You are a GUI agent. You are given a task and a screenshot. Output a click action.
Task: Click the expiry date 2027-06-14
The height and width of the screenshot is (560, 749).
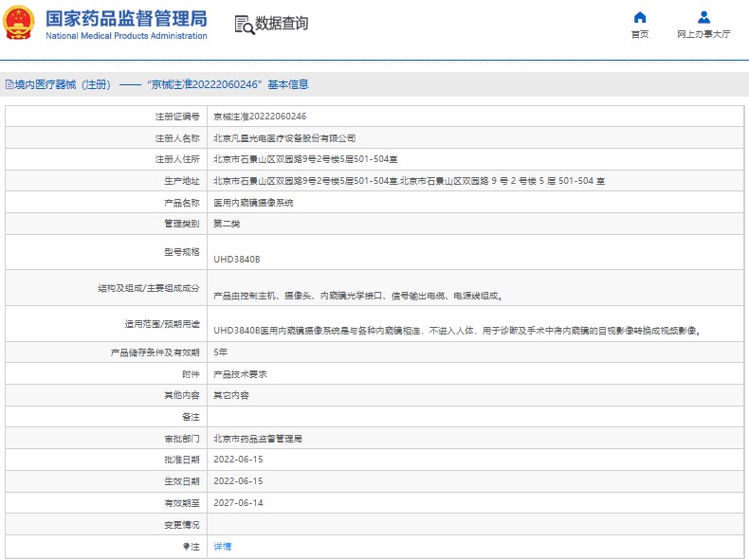click(238, 503)
